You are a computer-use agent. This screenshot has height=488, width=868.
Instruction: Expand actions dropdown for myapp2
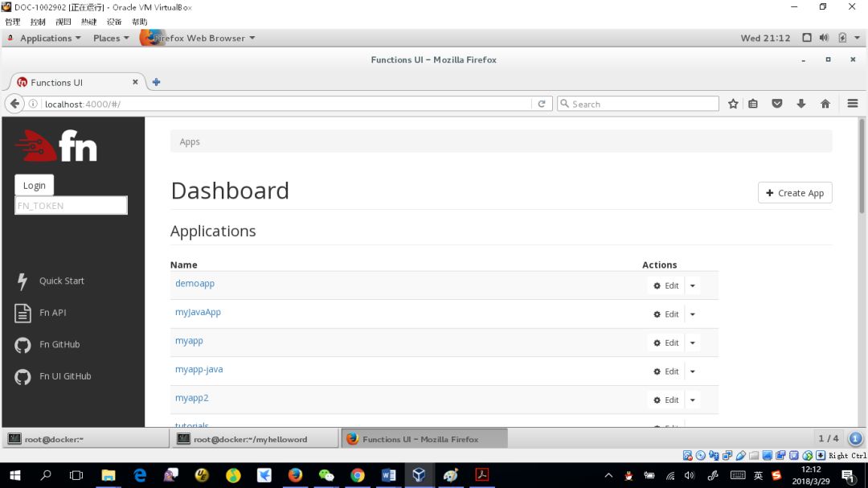[x=693, y=400]
